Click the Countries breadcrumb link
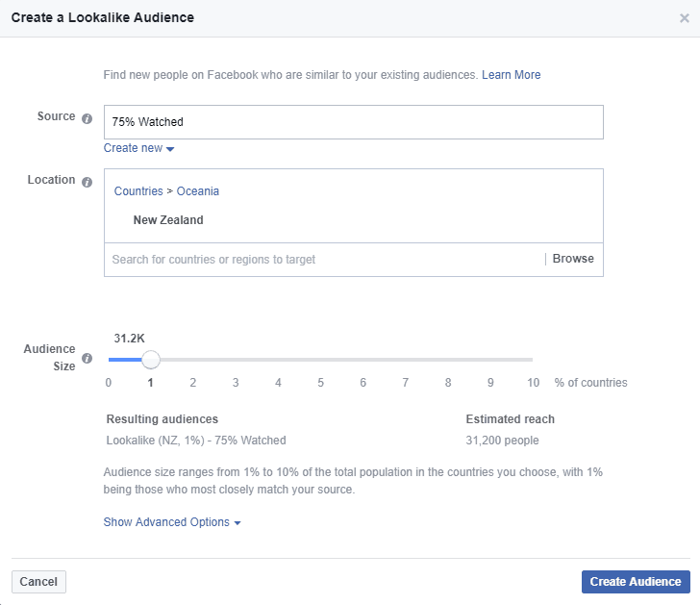This screenshot has width=700, height=605. (x=138, y=191)
